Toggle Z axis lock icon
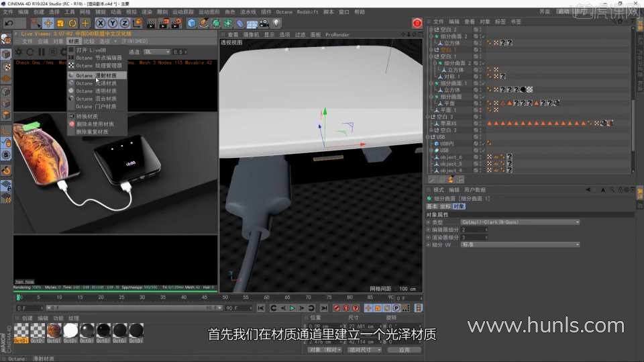This screenshot has height=362, width=644. (125, 24)
